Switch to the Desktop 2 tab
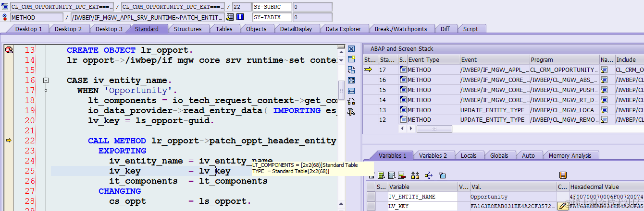Screen dimensions: 644x211 (68, 29)
